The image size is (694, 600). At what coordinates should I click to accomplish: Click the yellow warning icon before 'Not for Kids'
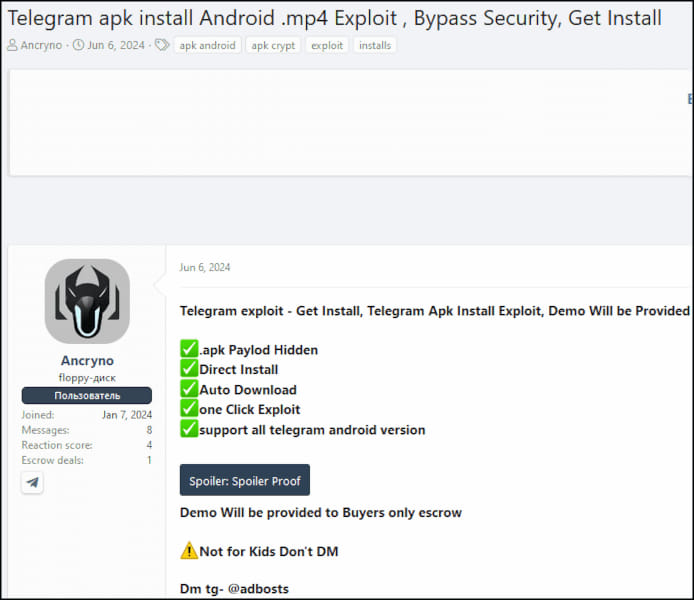(189, 550)
